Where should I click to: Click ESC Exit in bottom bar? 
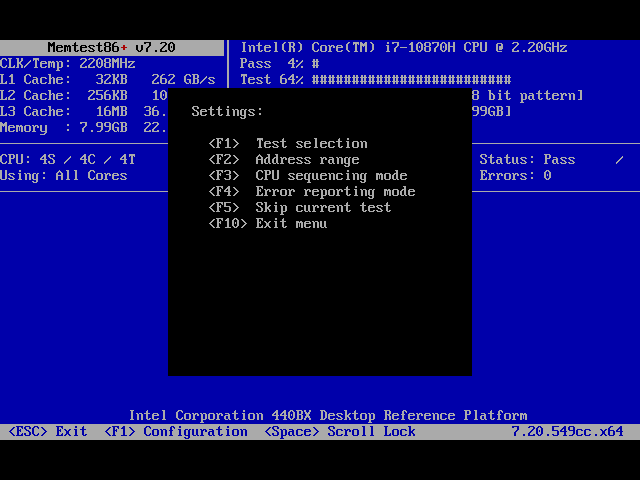(48, 431)
